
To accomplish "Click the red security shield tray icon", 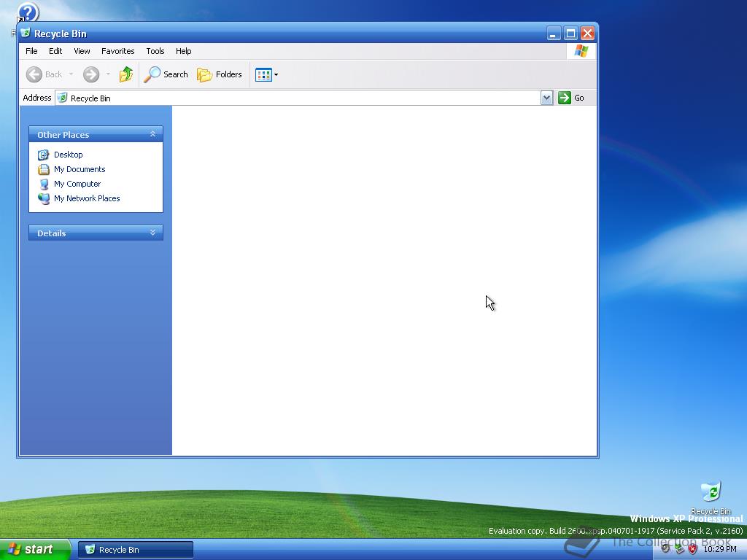I will pos(693,549).
